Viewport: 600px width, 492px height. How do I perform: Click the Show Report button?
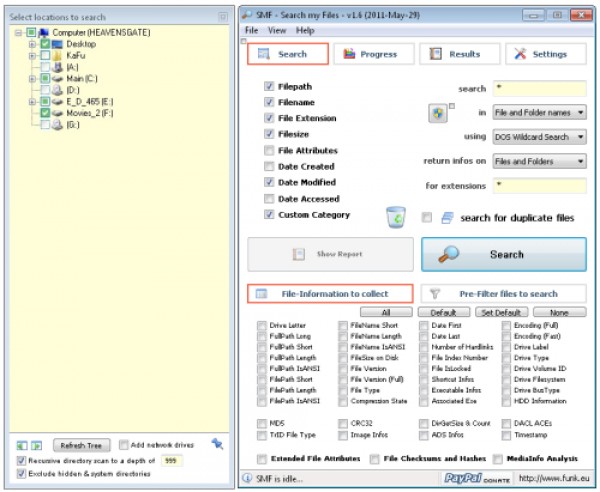(x=330, y=254)
